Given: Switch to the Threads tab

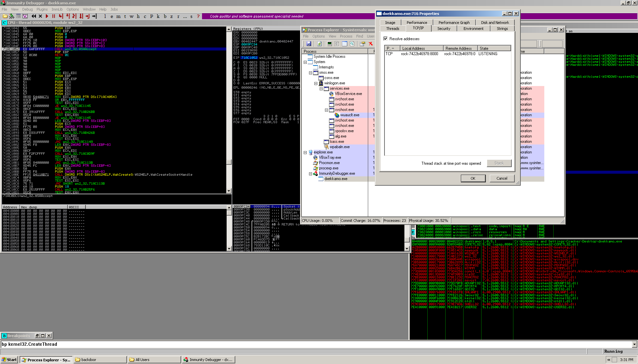Looking at the screenshot, I should tap(392, 29).
